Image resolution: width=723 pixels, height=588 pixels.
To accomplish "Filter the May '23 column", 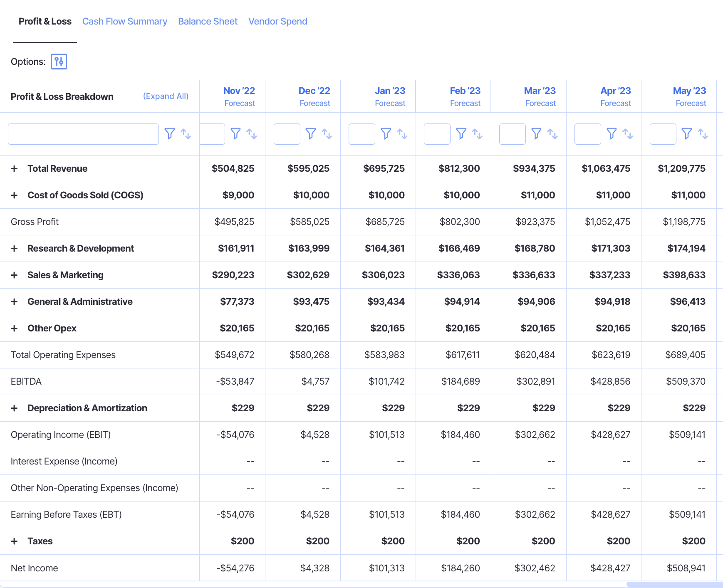I will [686, 133].
